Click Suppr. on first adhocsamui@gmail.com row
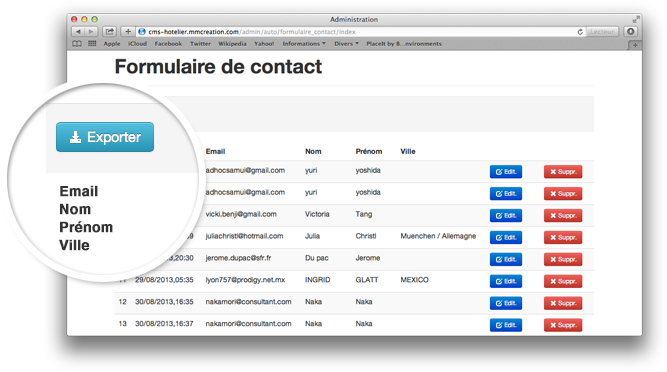 tap(563, 172)
